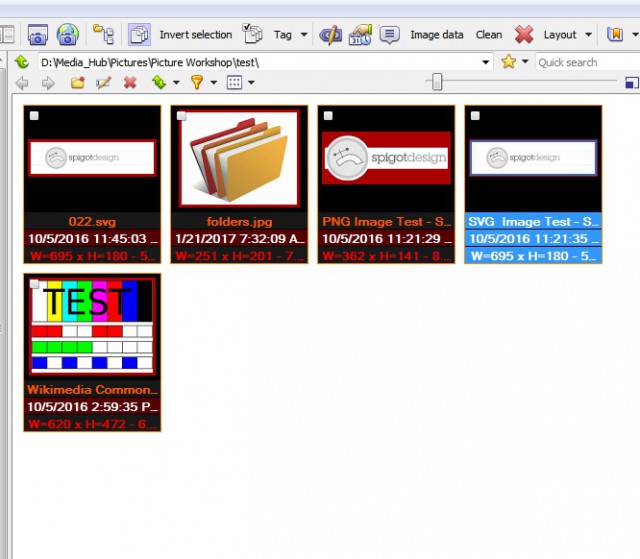Click the eye and pencil edit icon
The height and width of the screenshot is (559, 640).
(331, 35)
